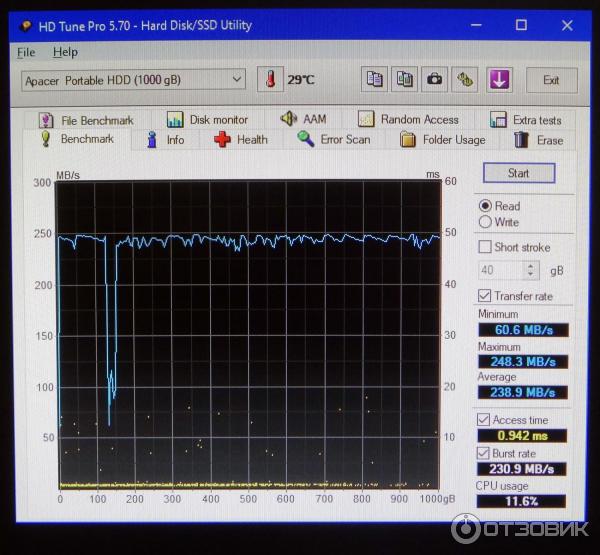600x555 pixels.
Task: Copy text results to clipboard icon
Action: pos(374,79)
